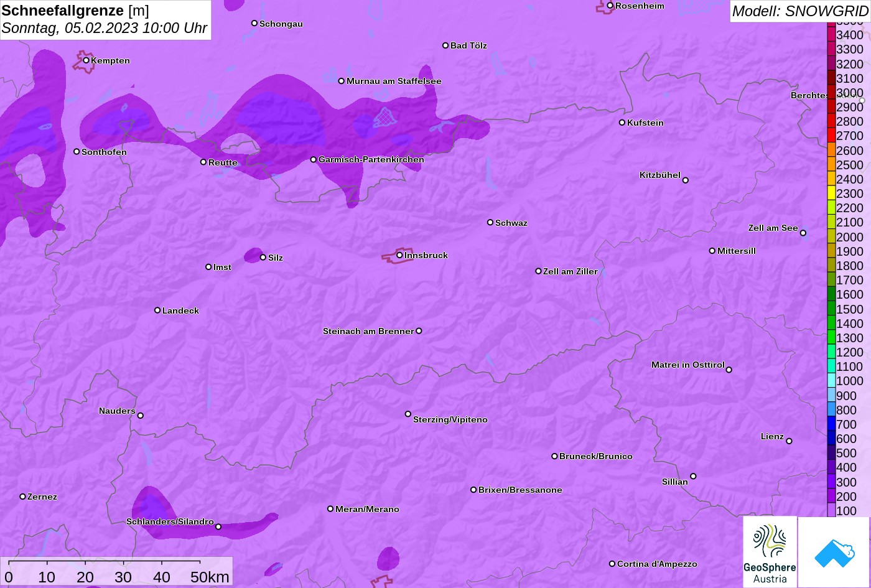Select the Zernez marker dot
The width and height of the screenshot is (871, 588).
22,497
